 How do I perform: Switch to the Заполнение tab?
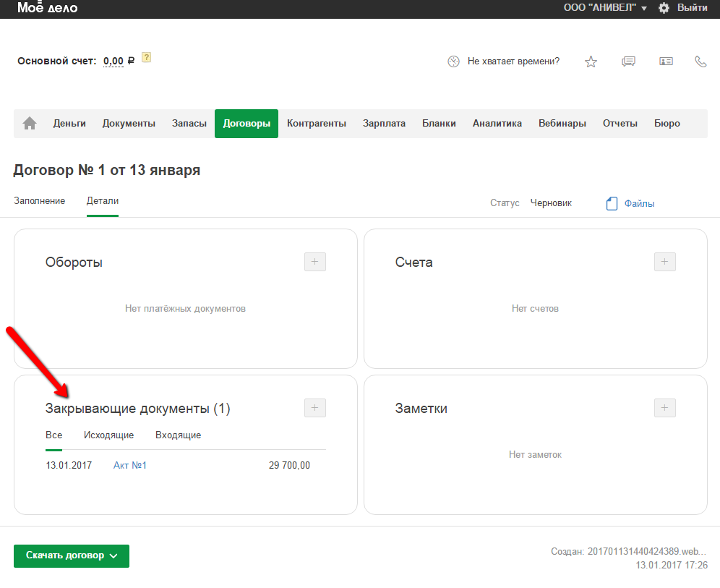click(x=39, y=201)
